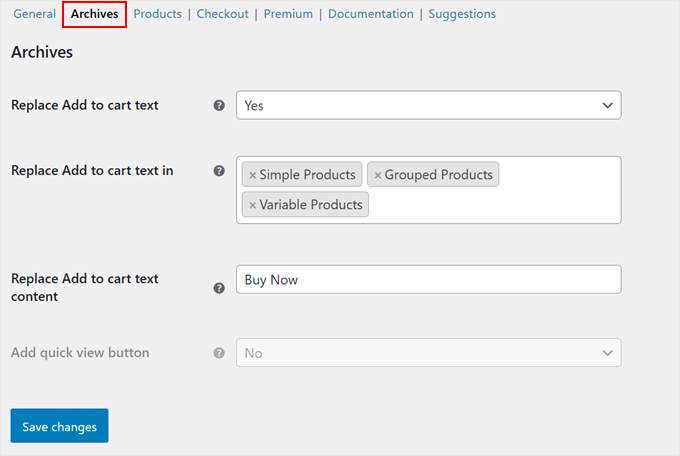Select the Archives tab
The height and width of the screenshot is (456, 680).
pos(94,14)
